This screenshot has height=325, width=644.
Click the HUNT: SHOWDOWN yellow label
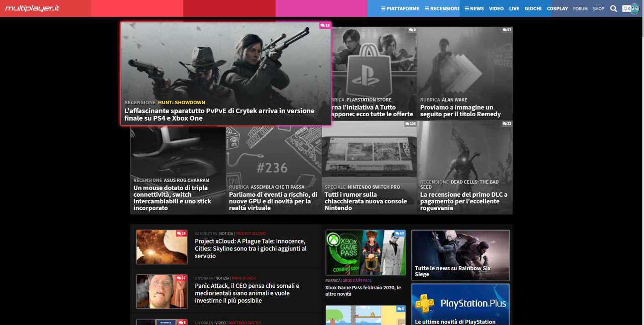[x=182, y=103]
